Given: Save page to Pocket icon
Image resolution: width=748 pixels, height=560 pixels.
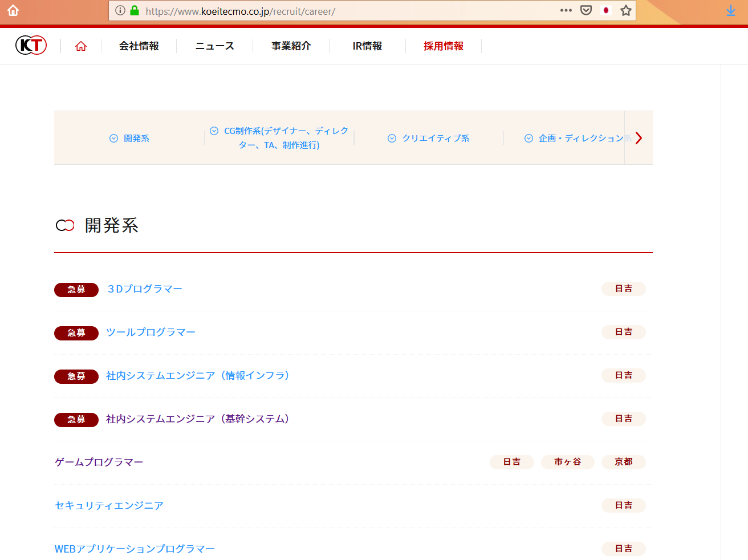Looking at the screenshot, I should click(x=586, y=10).
